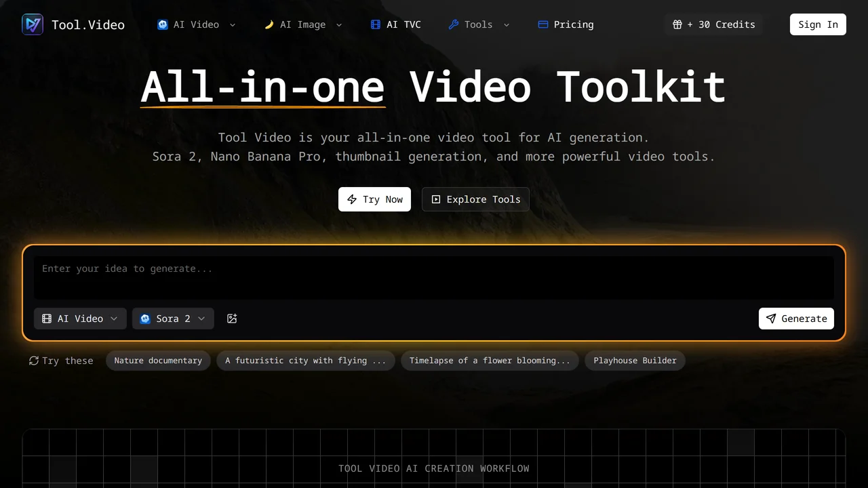Viewport: 868px width, 488px height.
Task: Click the gift icon for credits
Action: pyautogui.click(x=677, y=24)
